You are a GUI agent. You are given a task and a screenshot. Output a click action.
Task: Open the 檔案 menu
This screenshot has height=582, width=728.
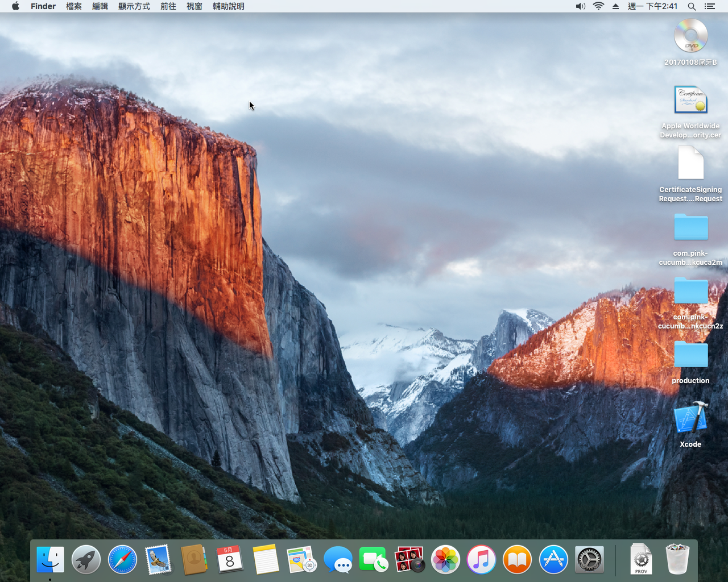[74, 6]
